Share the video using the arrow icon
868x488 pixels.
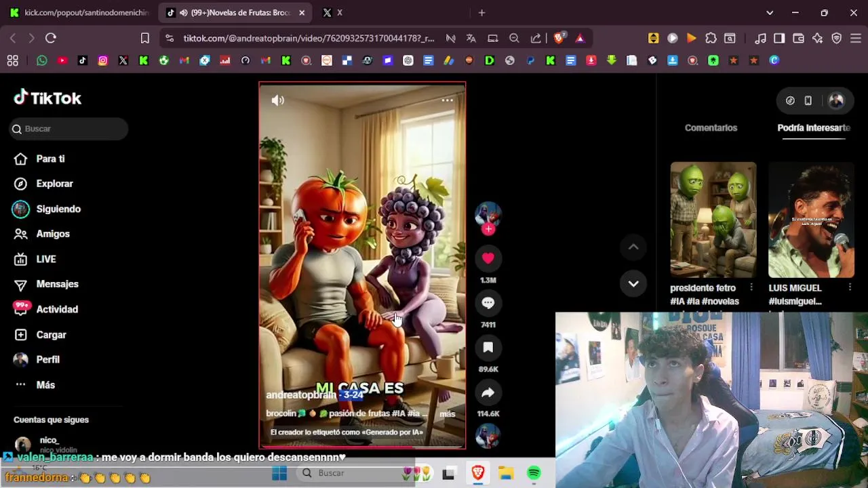[x=488, y=392]
